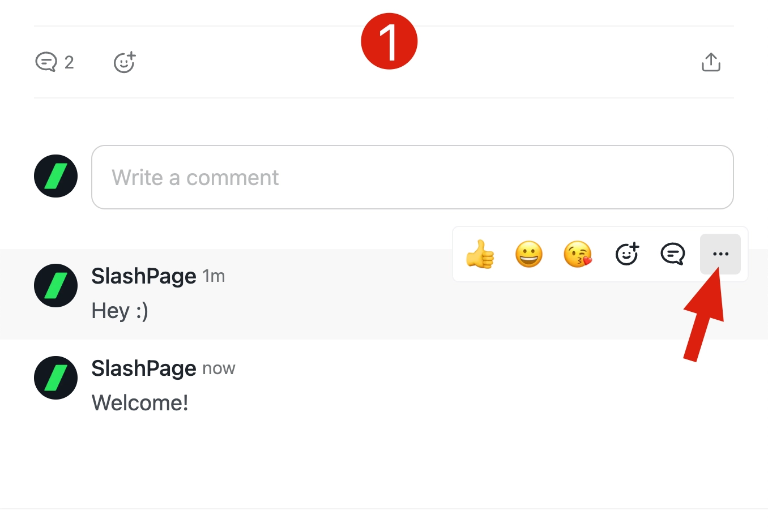The width and height of the screenshot is (768, 532).
Task: React with kissing heart emoji
Action: (578, 254)
